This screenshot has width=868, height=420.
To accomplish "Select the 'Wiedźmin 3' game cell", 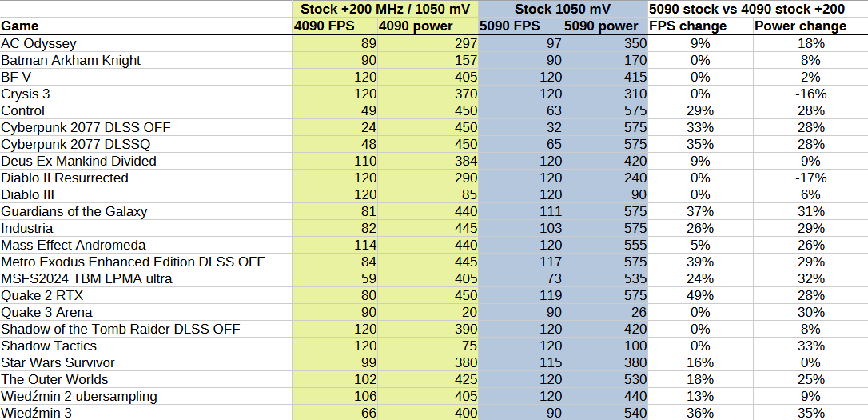I will (x=146, y=413).
